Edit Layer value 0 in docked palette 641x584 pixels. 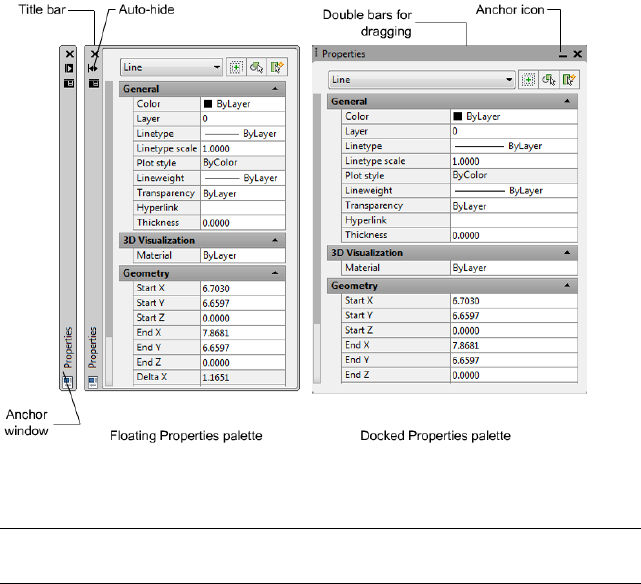click(514, 131)
